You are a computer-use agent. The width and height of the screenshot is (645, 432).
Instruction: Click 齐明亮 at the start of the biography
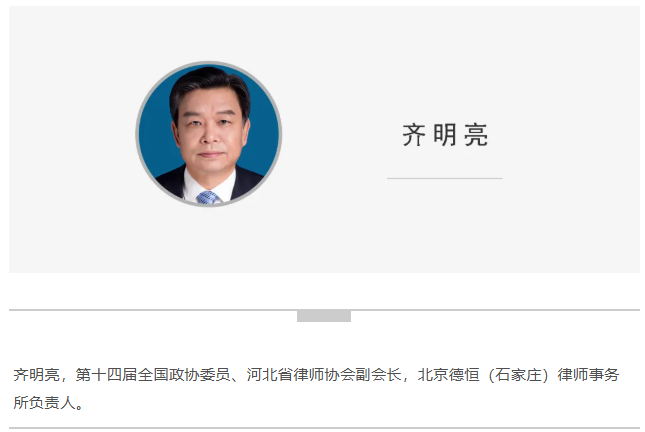[37, 375]
